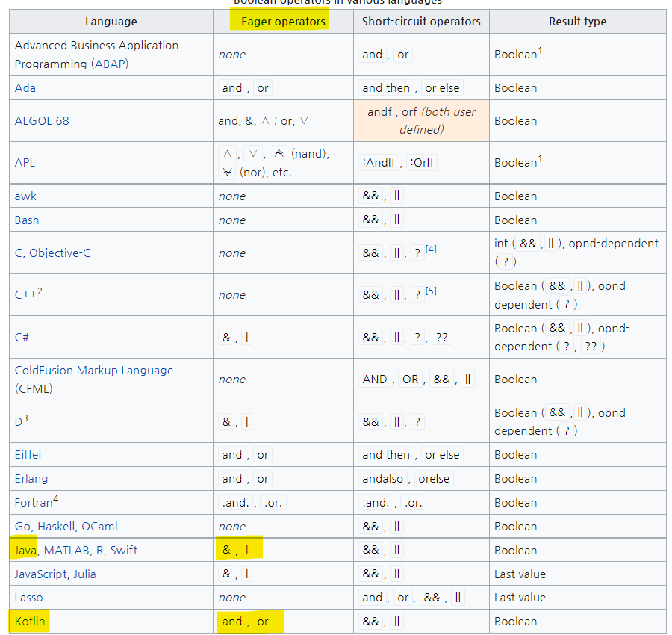Open the Kotlin link
This screenshot has width=672, height=635.
(30, 622)
